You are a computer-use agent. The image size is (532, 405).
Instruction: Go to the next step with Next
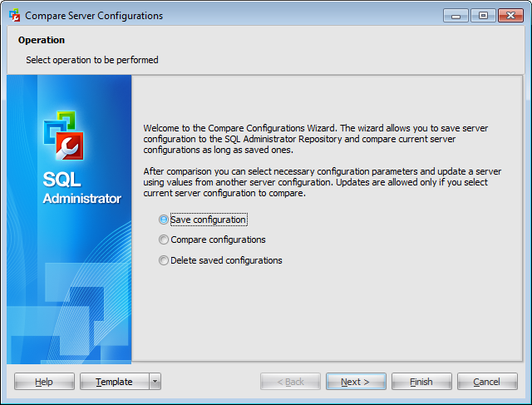(357, 382)
